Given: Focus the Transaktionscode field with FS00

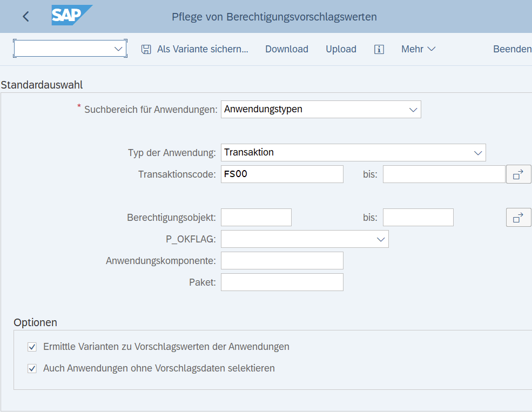Looking at the screenshot, I should click(x=282, y=174).
